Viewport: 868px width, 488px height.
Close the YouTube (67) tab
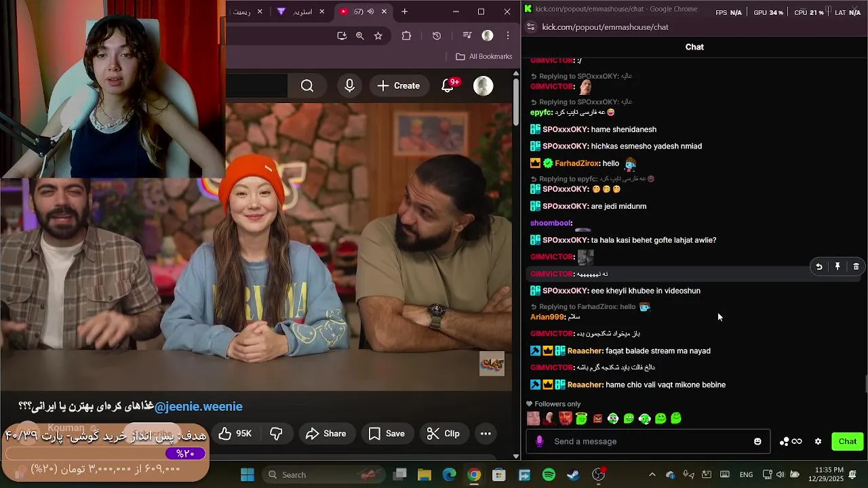(384, 12)
